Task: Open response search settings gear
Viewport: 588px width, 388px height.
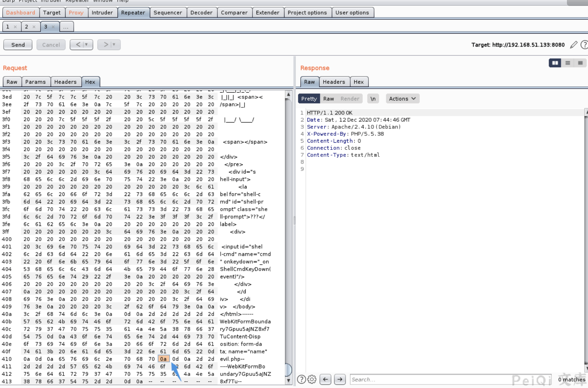Action: [312, 379]
